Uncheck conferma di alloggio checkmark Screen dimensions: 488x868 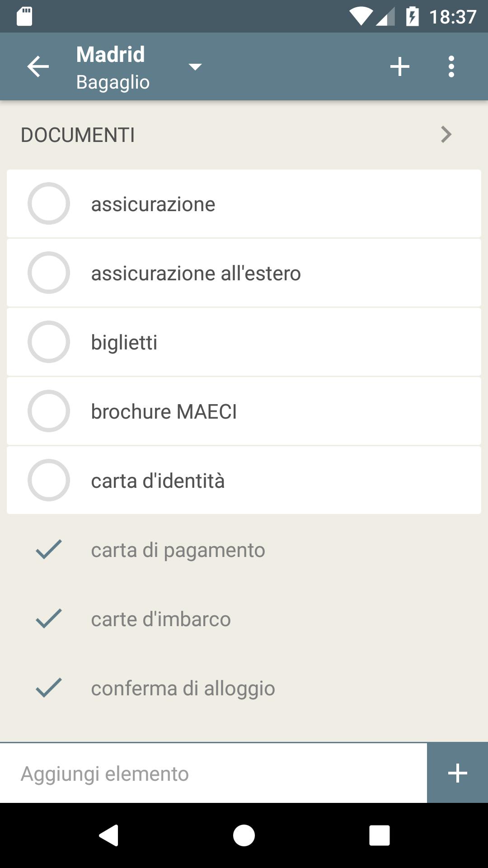tap(49, 688)
